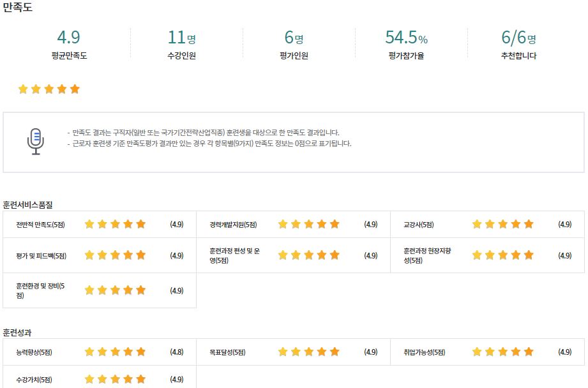Click the 만족도 page heading
This screenshot has width=588, height=388.
(18, 7)
